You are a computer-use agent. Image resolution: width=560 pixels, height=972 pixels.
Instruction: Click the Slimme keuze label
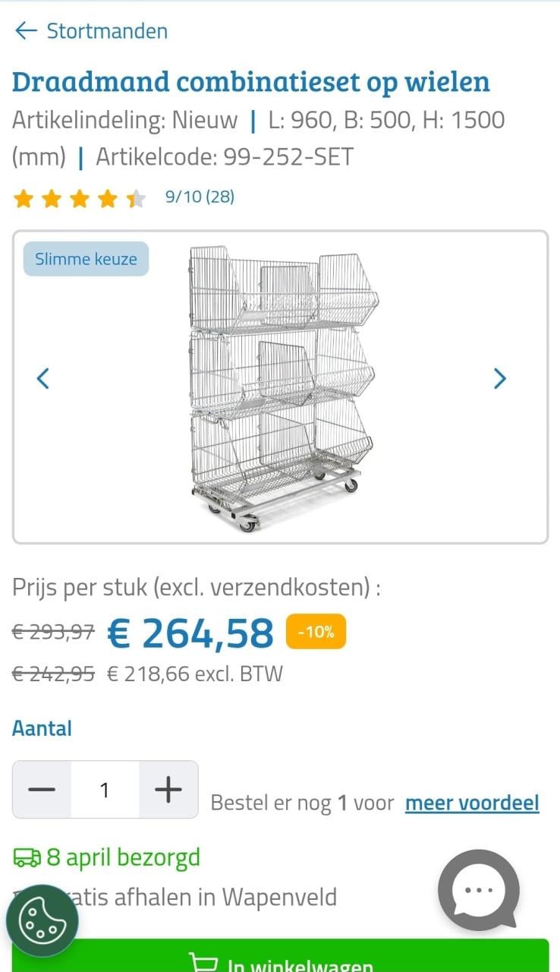[86, 259]
